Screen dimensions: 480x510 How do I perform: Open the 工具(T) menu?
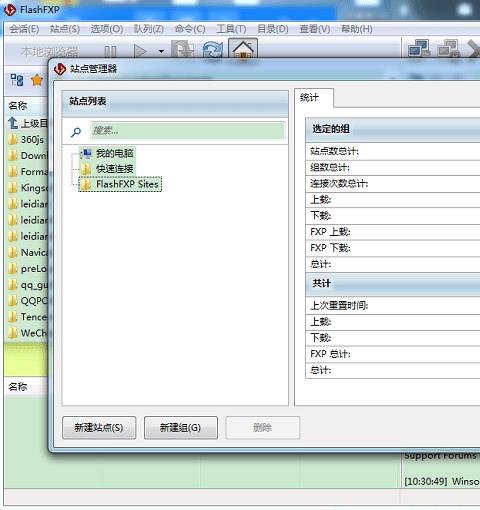coord(231,29)
